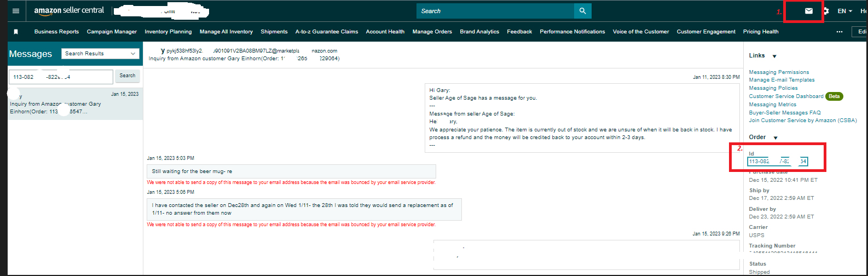Open the Feedback menu item

pos(519,32)
